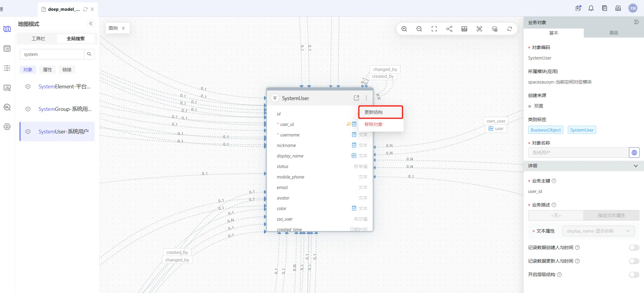Expand the 图例 legend dropdown
The height and width of the screenshot is (293, 644).
117,28
